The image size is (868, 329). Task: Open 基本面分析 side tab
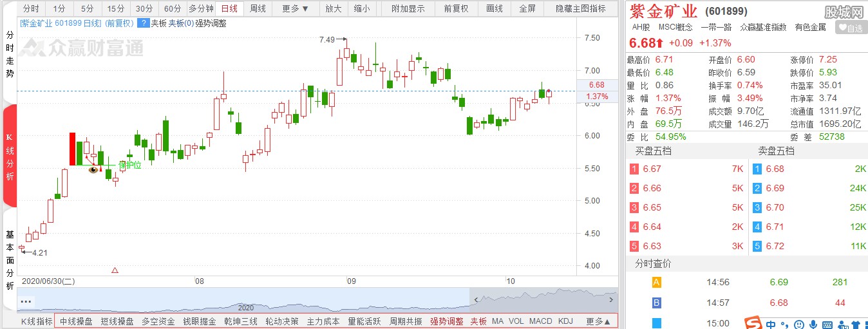pos(9,260)
